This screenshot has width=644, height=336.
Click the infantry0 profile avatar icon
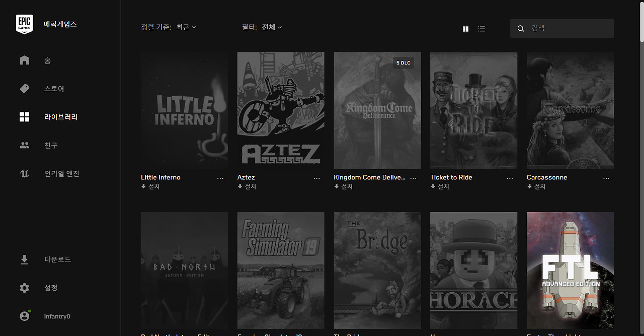pyautogui.click(x=24, y=316)
